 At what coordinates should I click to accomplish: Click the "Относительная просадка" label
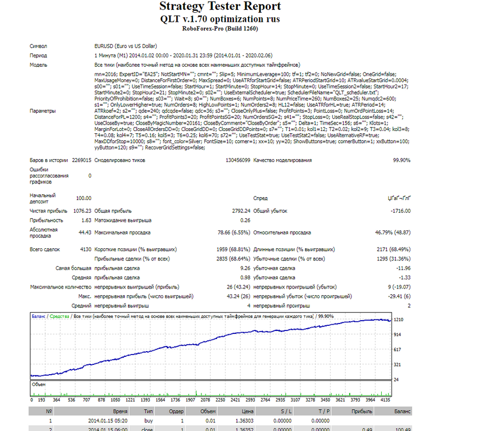pos(282,232)
